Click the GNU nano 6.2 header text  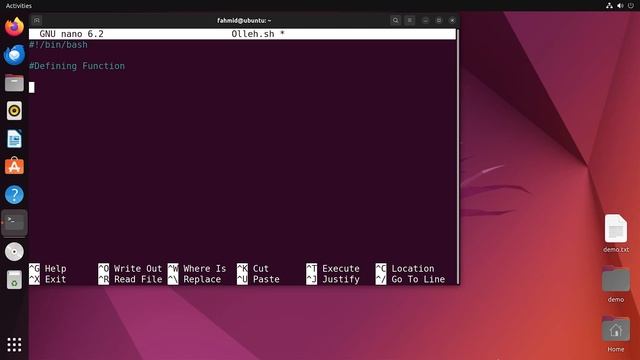71,34
